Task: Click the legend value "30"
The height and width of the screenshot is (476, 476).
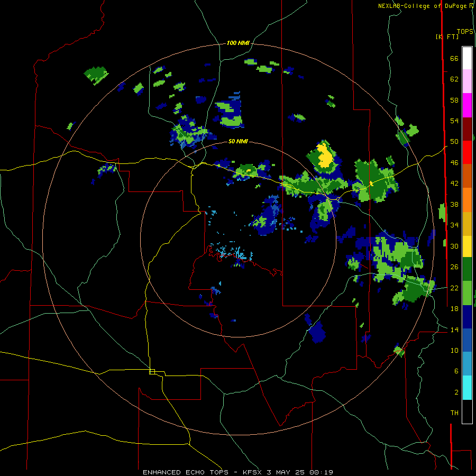Action: (x=454, y=246)
